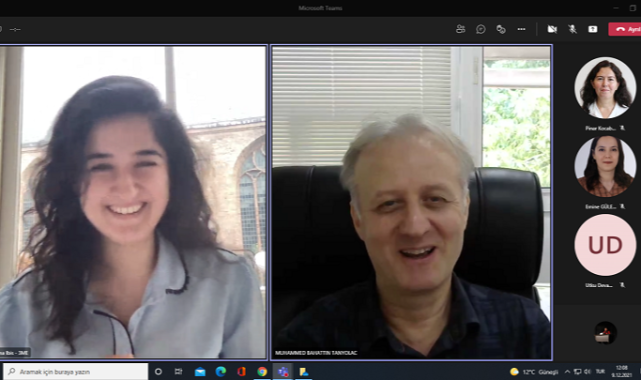
Task: Toggle the microphone mute button
Action: click(x=572, y=29)
